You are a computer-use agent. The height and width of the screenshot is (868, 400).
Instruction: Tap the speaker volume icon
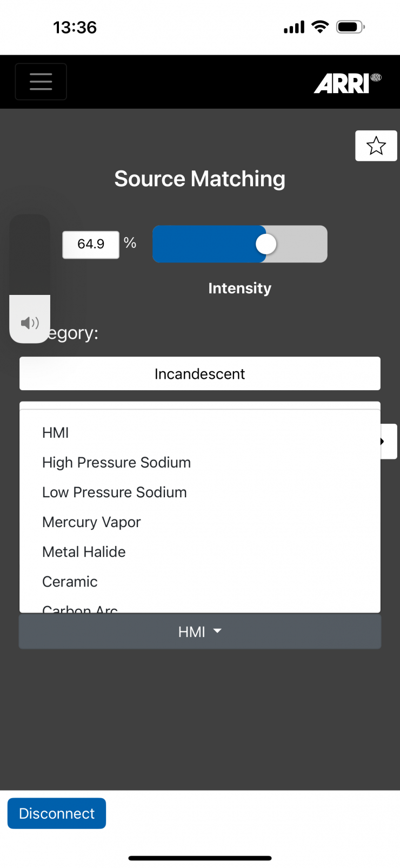point(30,323)
